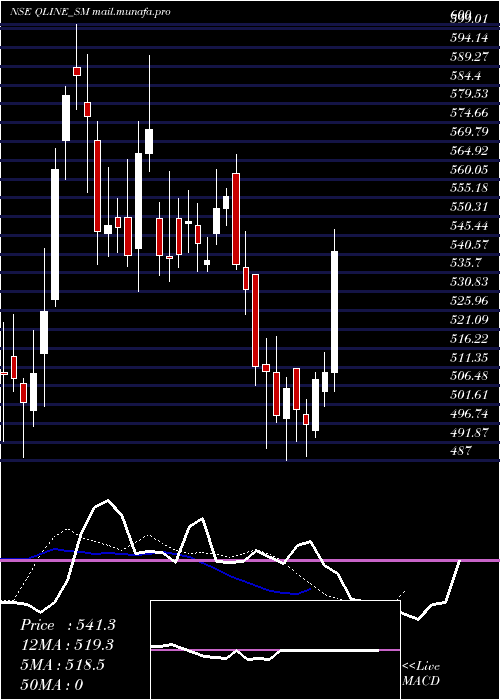Screen dimensions: 500x700
Task: Select the 584.4 price axis label
Action: [x=466, y=75]
